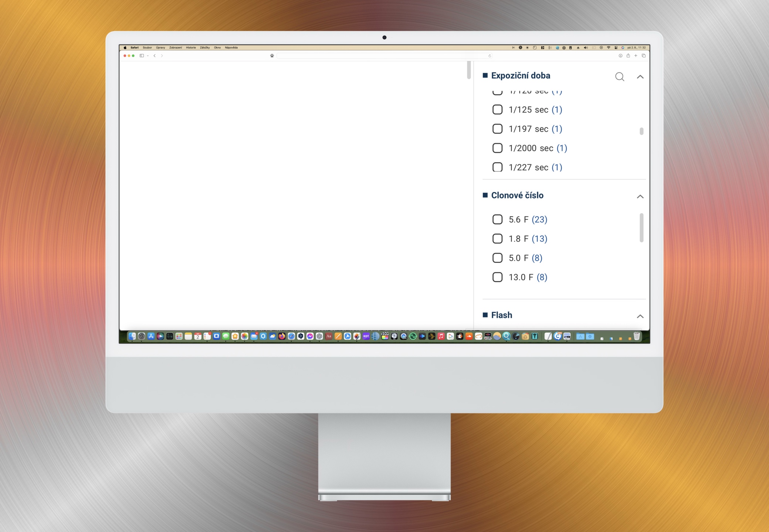Open the Historie menu in the menu bar
This screenshot has height=532, width=769.
point(191,48)
